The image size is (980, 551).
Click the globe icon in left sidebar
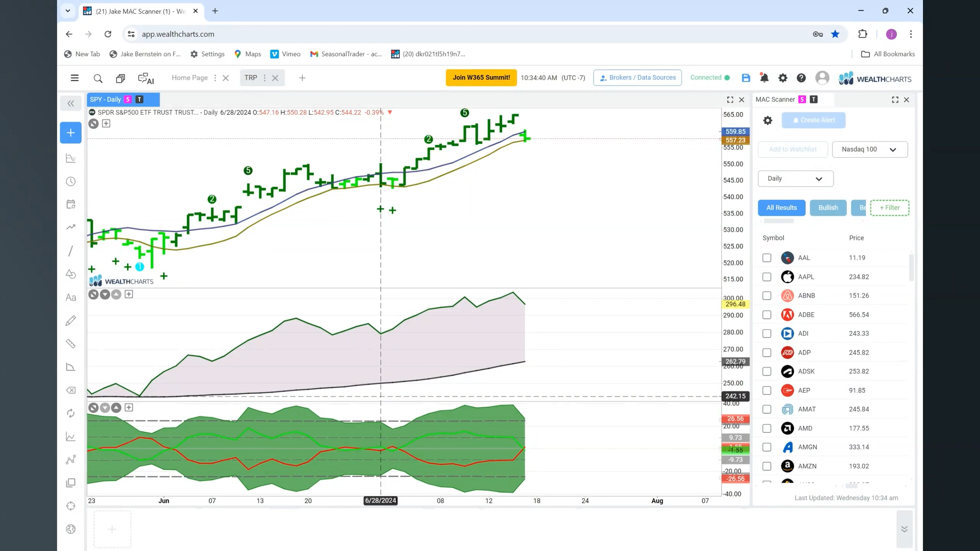[x=71, y=529]
